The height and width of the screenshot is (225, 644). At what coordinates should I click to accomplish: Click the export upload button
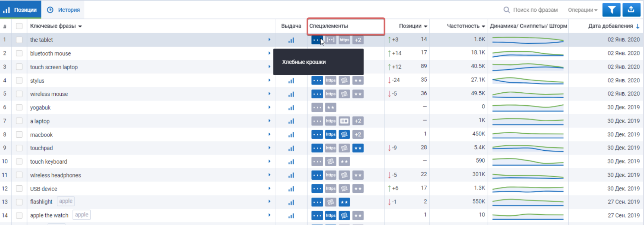coord(631,10)
